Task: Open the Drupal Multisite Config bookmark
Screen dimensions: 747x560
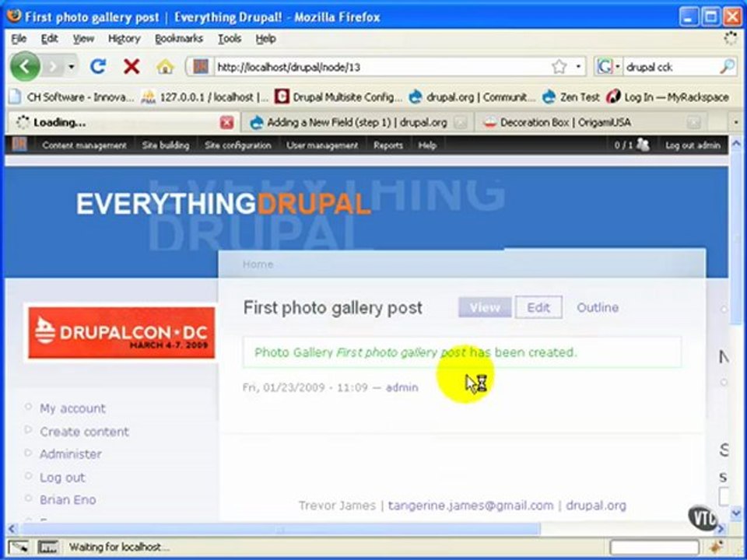Action: click(x=338, y=97)
